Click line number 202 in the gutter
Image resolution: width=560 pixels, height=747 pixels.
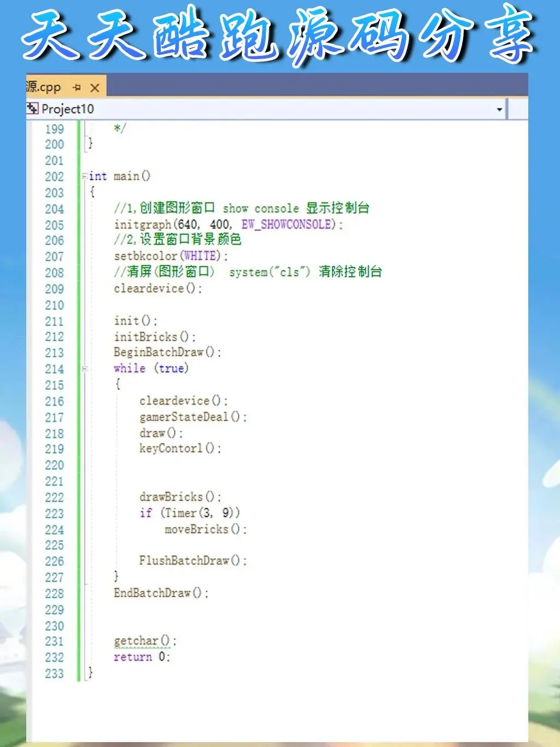coord(55,177)
